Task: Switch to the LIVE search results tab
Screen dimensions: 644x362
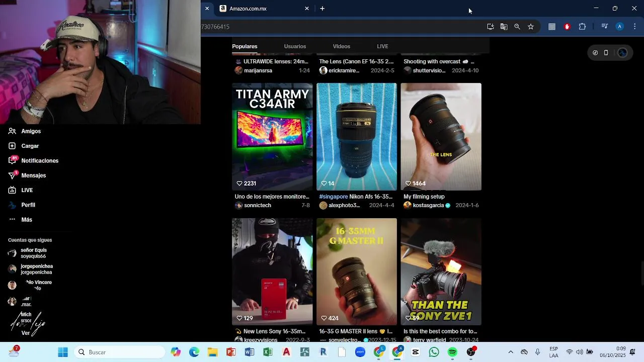Action: [382, 46]
